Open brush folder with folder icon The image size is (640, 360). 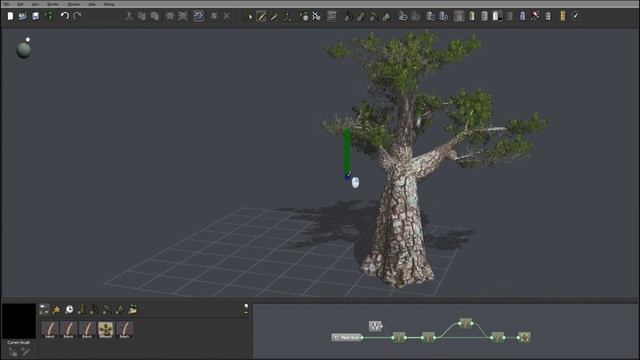click(x=133, y=310)
